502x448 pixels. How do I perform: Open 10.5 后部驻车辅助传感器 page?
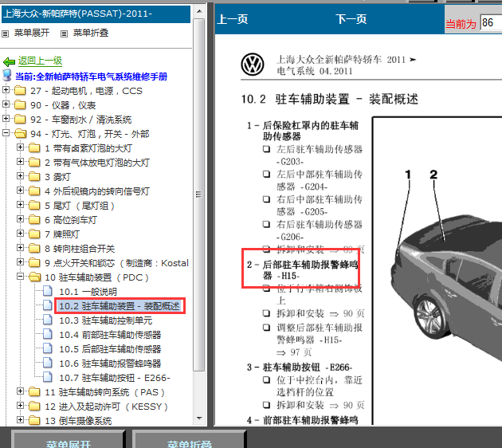click(x=110, y=349)
